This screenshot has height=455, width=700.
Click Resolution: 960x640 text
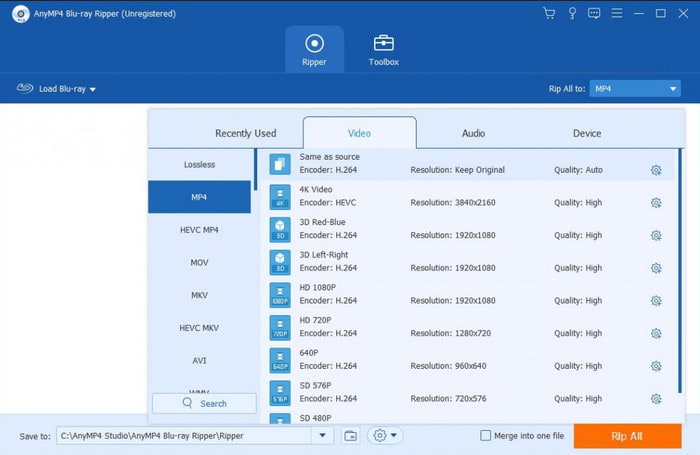448,366
